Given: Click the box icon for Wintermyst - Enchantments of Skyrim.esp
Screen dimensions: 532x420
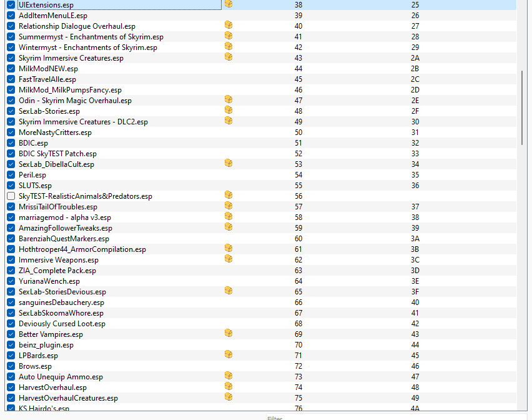Looking at the screenshot, I should [x=229, y=46].
